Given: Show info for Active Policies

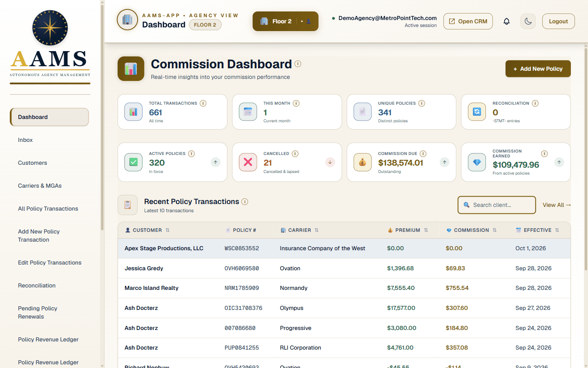Looking at the screenshot, I should (192, 154).
